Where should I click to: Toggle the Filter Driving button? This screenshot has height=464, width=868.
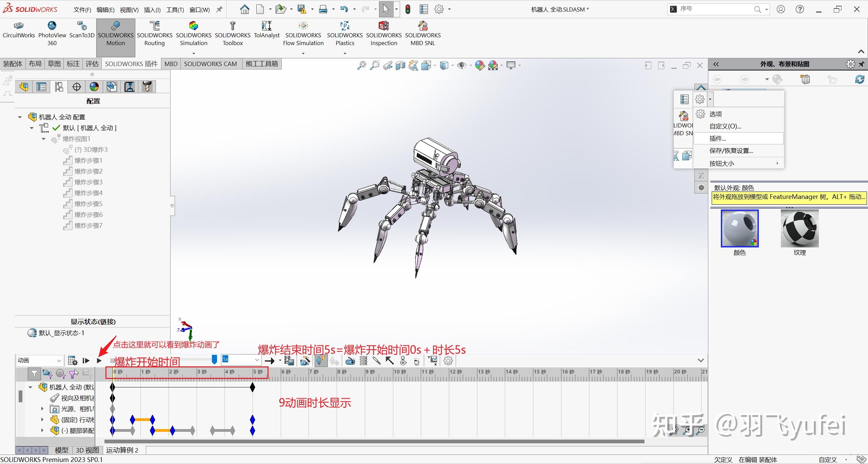click(x=61, y=374)
